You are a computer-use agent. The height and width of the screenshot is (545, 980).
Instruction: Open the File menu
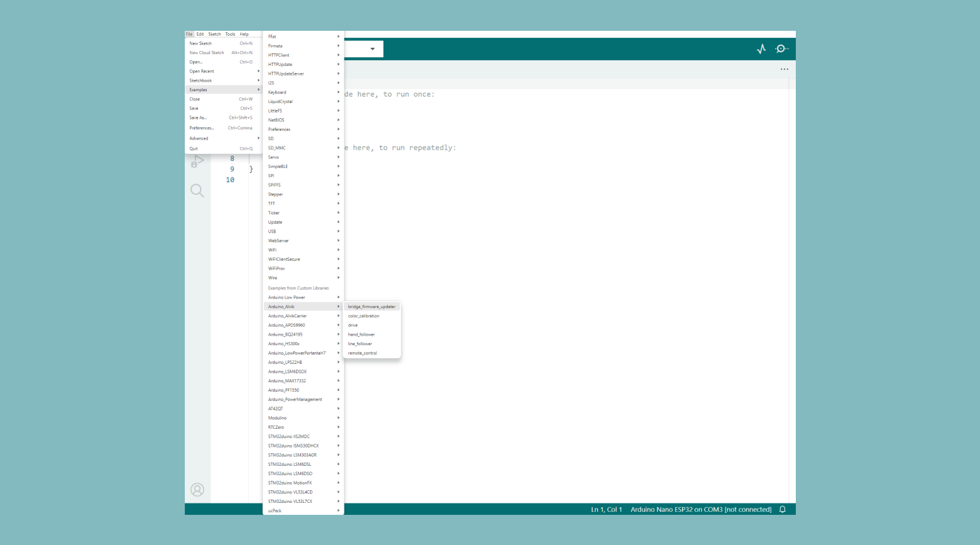coord(189,35)
